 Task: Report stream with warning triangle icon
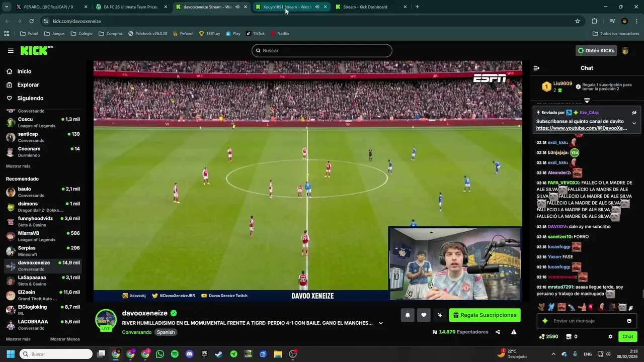click(x=514, y=332)
